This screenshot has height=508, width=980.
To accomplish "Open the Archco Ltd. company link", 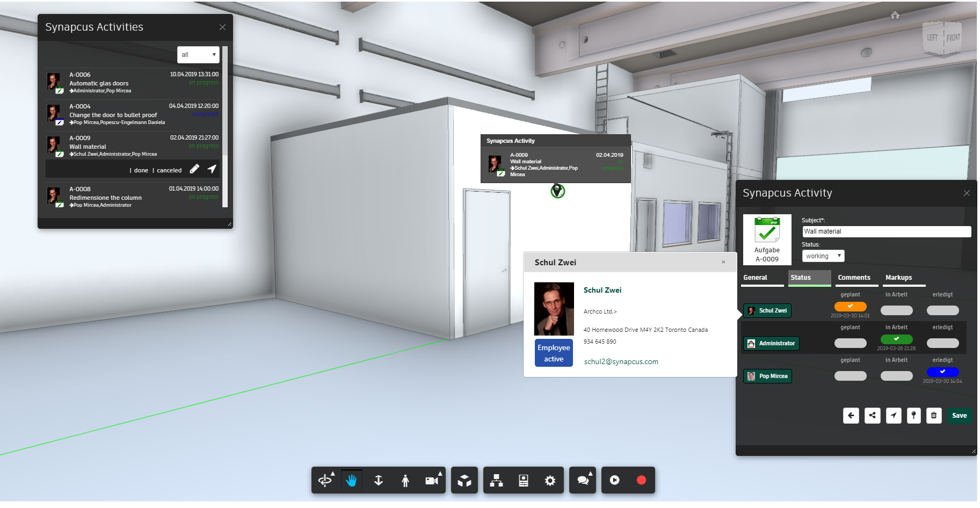I will (600, 311).
